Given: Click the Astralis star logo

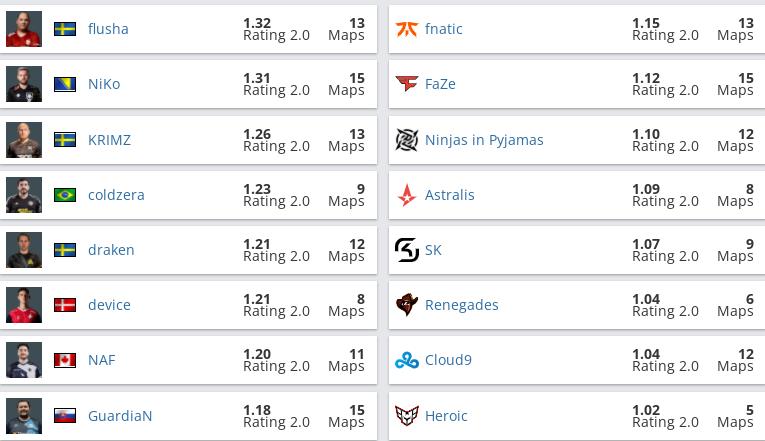Looking at the screenshot, I should [x=406, y=195].
